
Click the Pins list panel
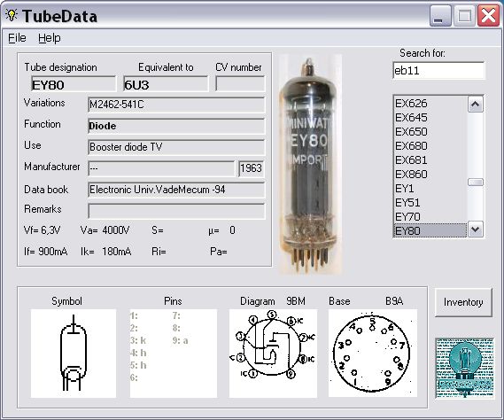174,354
